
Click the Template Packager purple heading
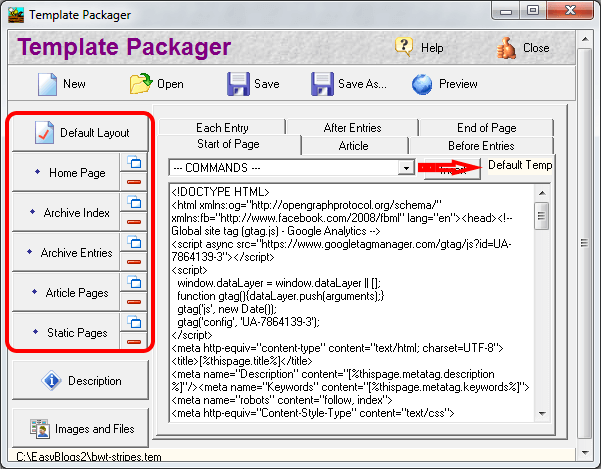point(124,47)
